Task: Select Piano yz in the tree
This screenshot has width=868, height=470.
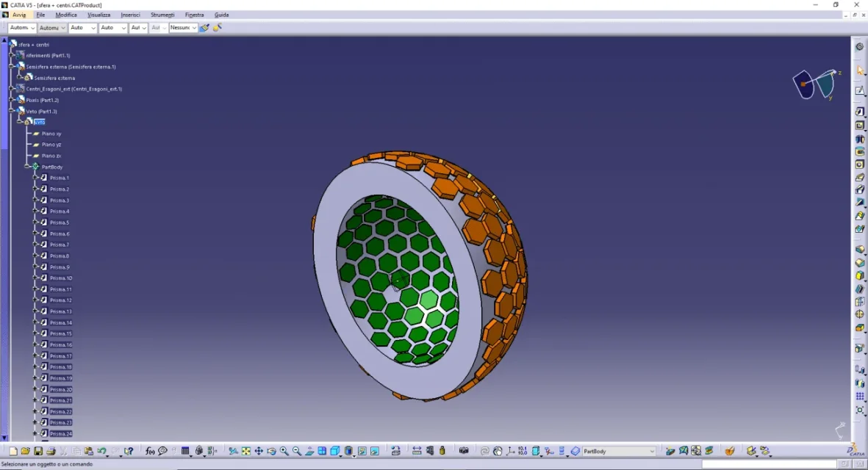Action: point(51,145)
